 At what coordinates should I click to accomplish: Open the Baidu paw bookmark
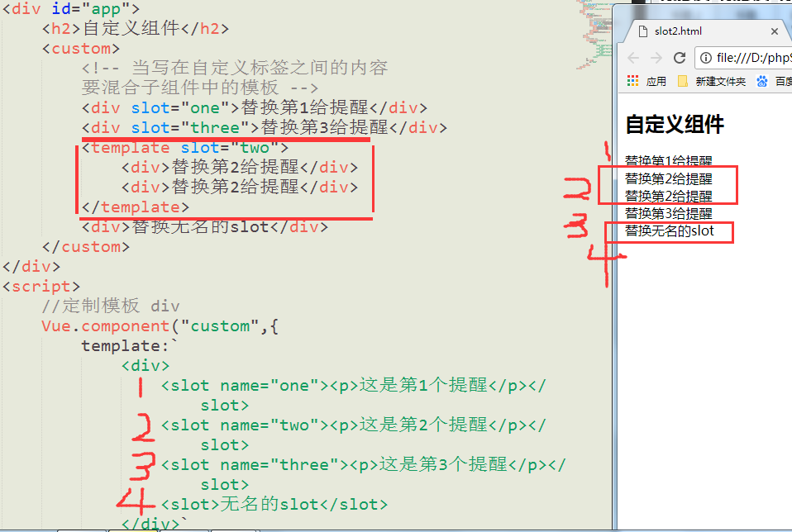point(761,81)
